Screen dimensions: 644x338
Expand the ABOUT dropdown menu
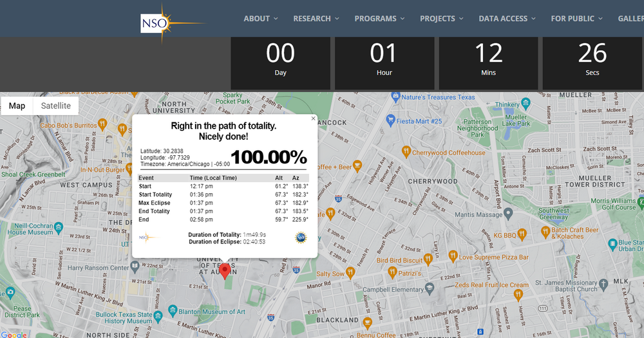[260, 19]
